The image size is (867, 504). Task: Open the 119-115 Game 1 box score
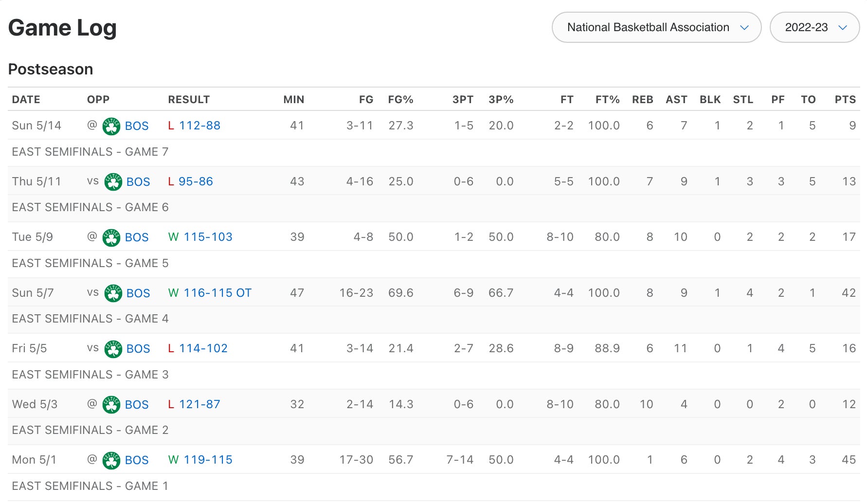pyautogui.click(x=208, y=460)
